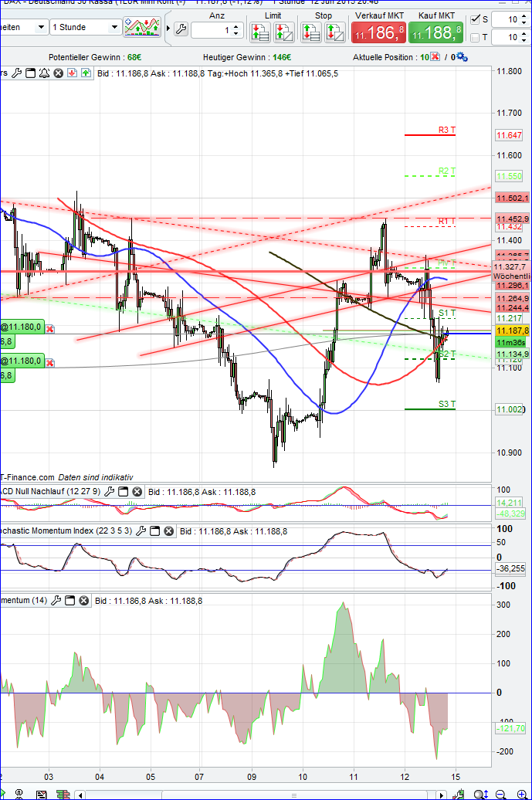This screenshot has height=800, width=532.
Task: Zoom out with minus magnifier icon
Action: [501, 795]
